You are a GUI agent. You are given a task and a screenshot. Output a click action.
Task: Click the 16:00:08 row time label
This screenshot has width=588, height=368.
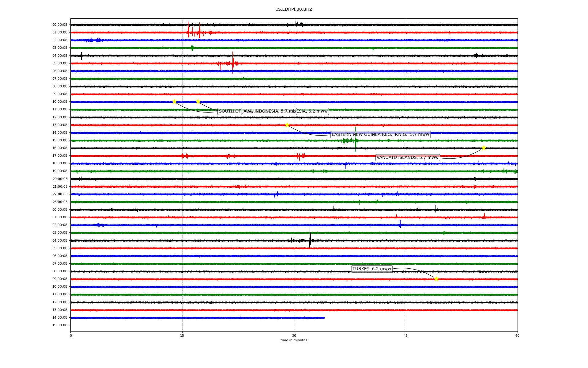coord(60,148)
